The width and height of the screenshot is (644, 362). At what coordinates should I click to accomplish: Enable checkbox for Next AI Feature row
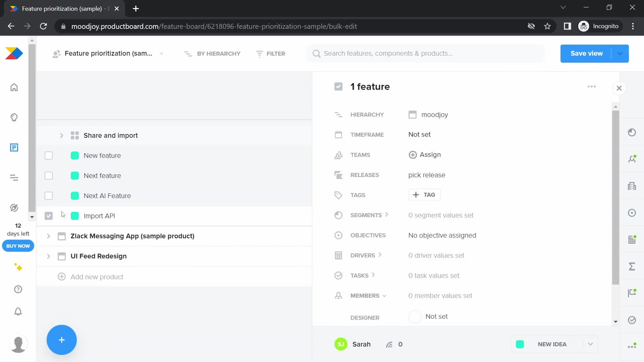coord(49,196)
